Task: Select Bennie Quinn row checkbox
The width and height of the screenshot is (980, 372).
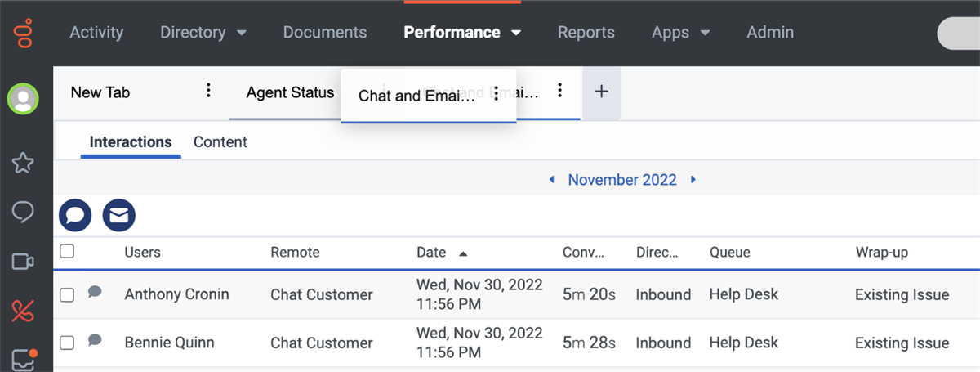Action: pyautogui.click(x=67, y=343)
